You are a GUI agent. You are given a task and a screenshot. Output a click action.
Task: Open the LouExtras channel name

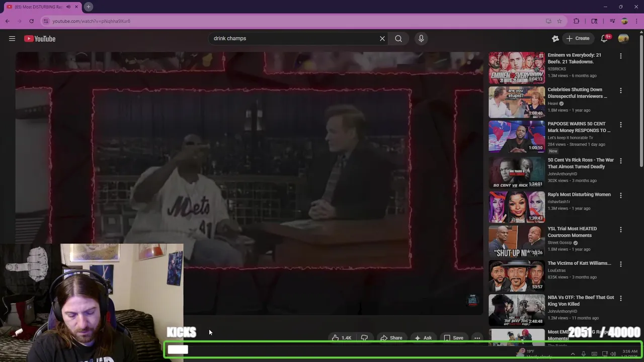point(556,270)
